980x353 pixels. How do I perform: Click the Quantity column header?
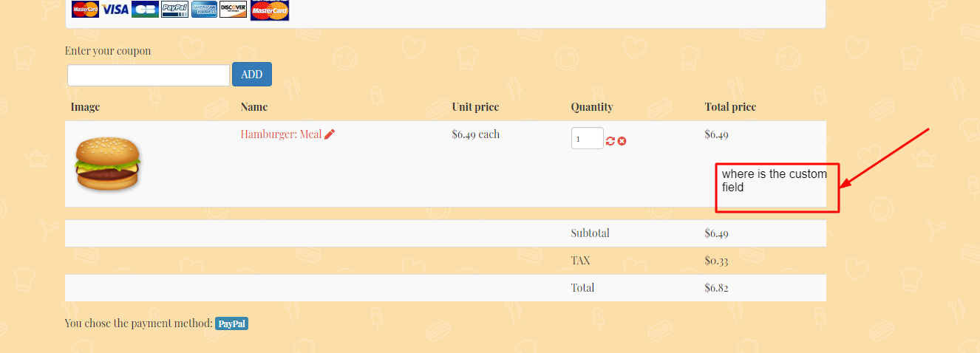point(592,107)
